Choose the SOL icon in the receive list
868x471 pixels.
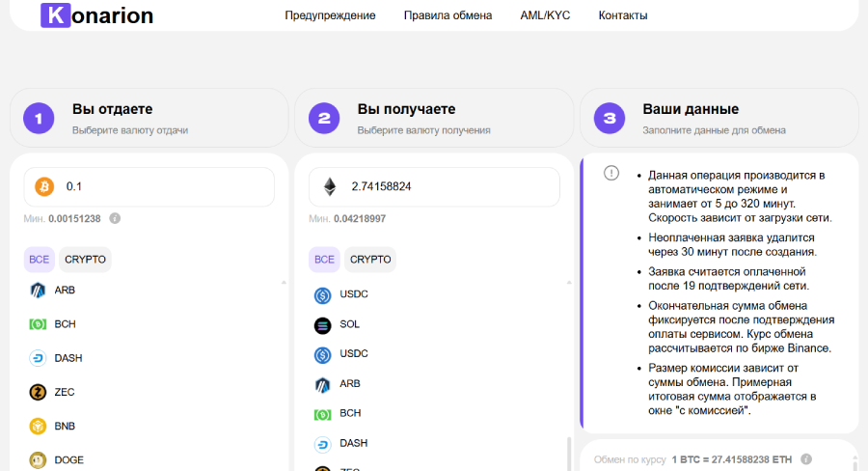tap(323, 324)
